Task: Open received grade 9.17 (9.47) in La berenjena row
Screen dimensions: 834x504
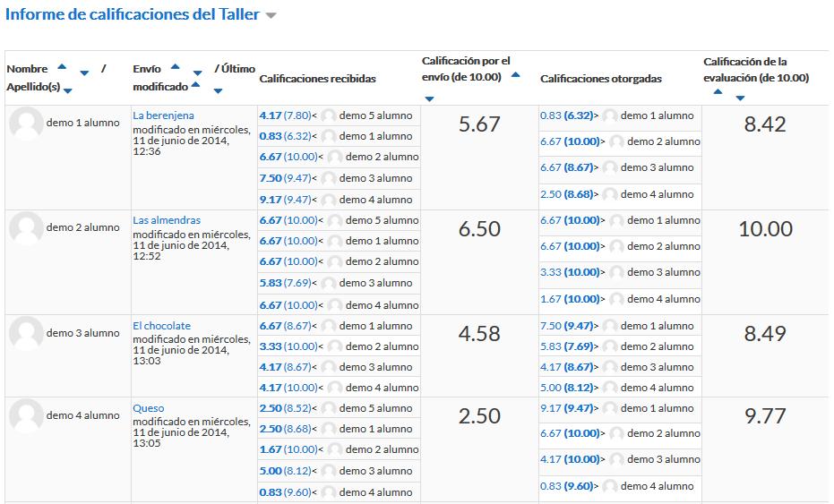Action: [x=285, y=200]
